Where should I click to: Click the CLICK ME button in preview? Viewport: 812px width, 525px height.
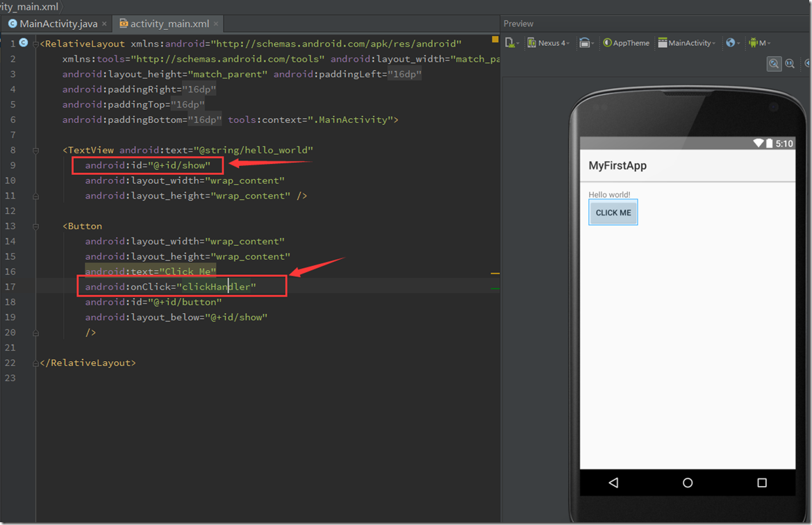click(613, 212)
